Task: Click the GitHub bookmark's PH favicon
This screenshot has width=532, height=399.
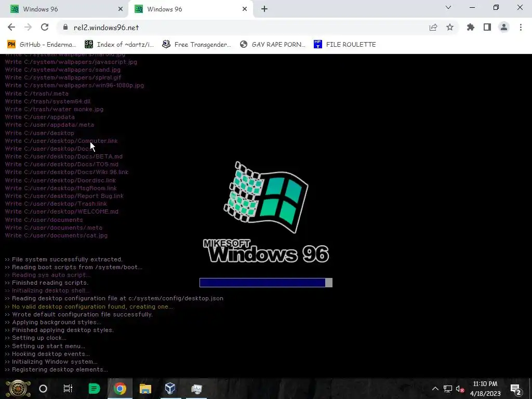Action: [11, 45]
